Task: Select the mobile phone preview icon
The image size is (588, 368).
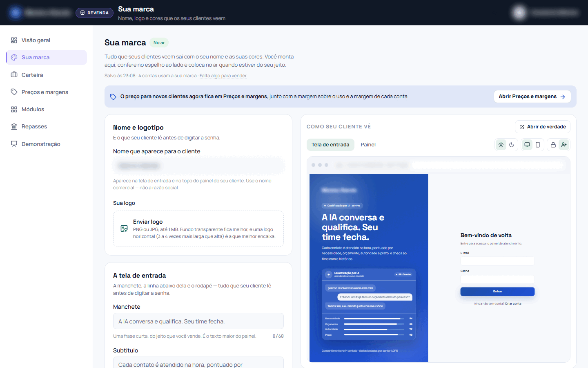Action: tap(538, 145)
